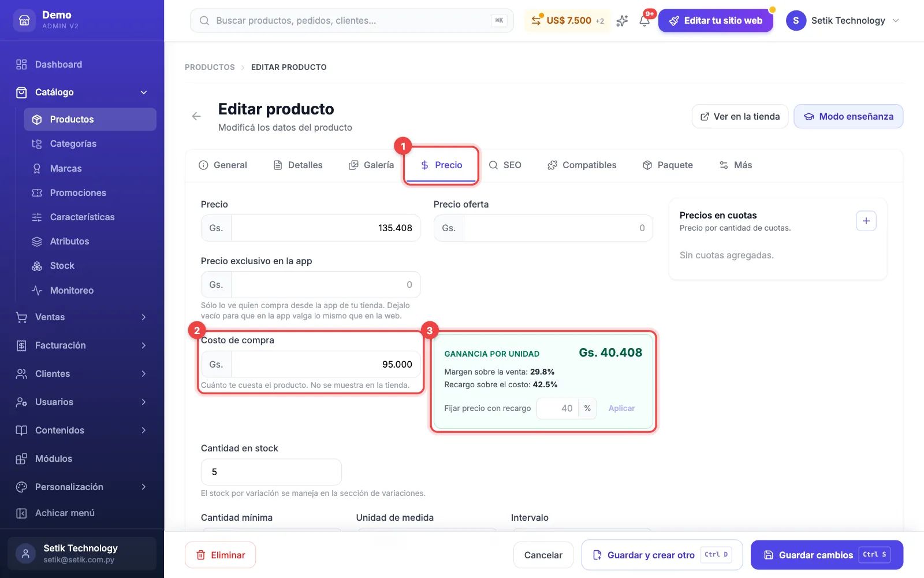Toggle Modo enseñanza
The height and width of the screenshot is (578, 924).
[x=848, y=116]
